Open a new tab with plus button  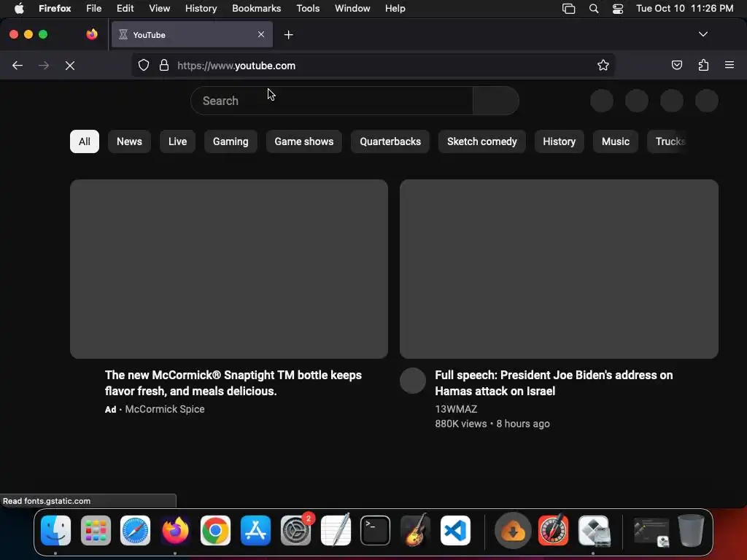click(x=288, y=35)
